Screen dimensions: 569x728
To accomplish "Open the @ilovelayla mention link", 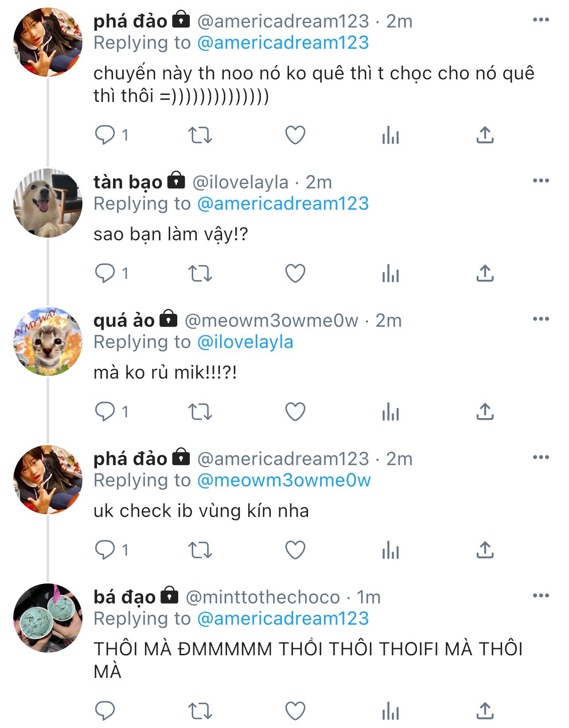I will 245,342.
